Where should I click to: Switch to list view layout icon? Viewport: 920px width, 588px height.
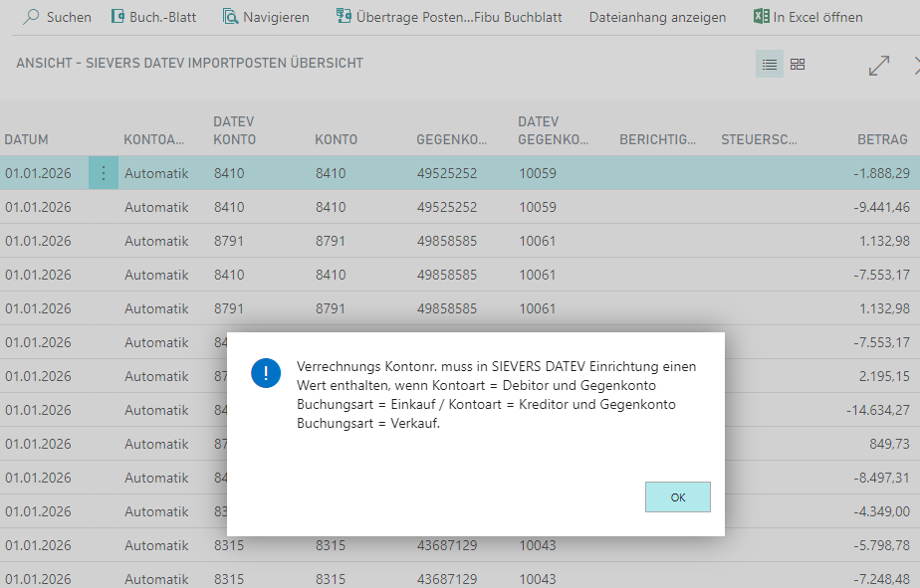tap(770, 65)
